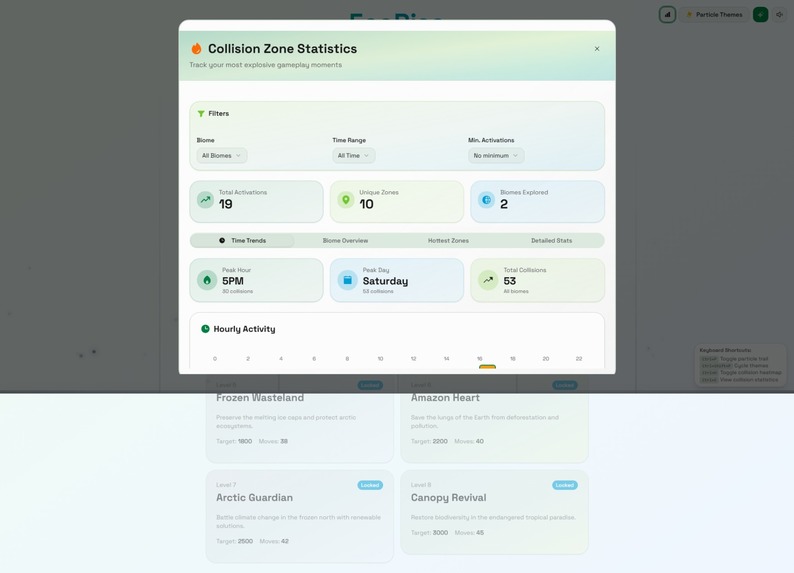Click the dialog subtitle about explosive gameplay moments
This screenshot has height=573, width=794.
pos(266,65)
